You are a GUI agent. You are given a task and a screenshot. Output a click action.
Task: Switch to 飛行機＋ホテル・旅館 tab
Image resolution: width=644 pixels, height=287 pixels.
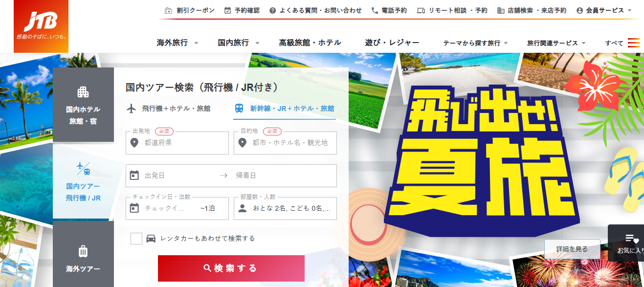168,109
